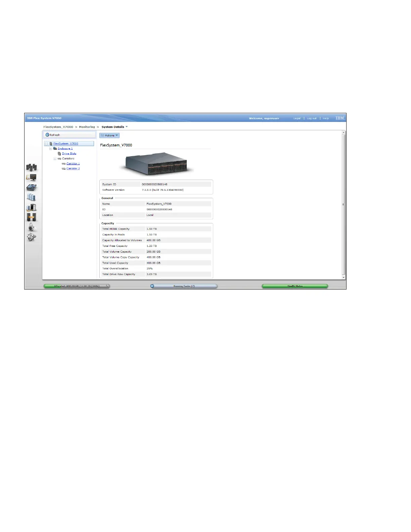This screenshot has height=532, width=411.
Task: Click the scrollbar down arrow
Action: 344,277
